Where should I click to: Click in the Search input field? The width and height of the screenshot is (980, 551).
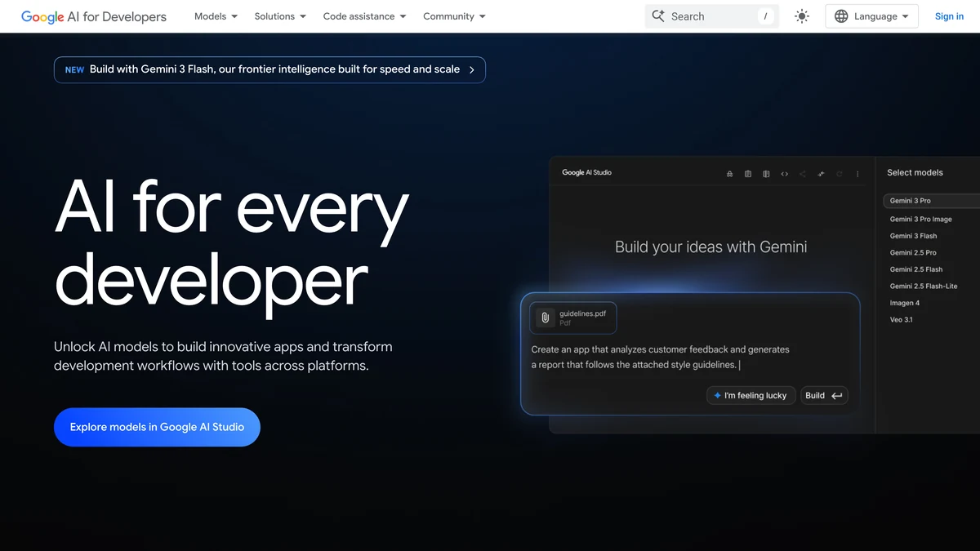711,16
